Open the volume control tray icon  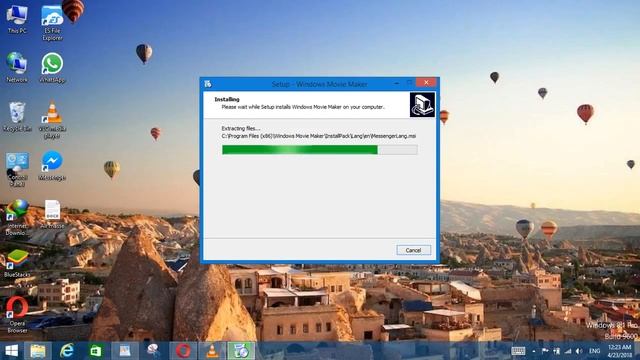click(x=579, y=351)
